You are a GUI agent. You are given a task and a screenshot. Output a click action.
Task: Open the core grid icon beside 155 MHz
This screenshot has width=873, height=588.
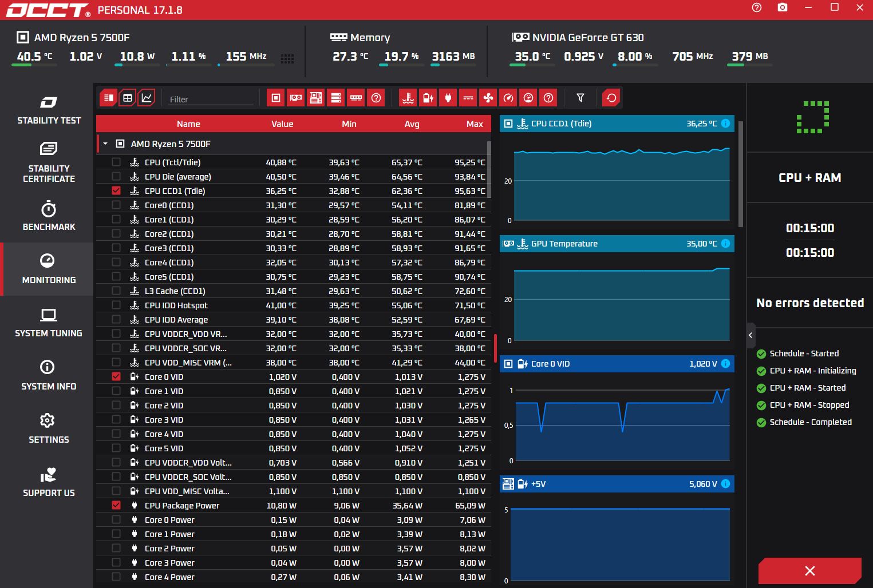click(287, 58)
